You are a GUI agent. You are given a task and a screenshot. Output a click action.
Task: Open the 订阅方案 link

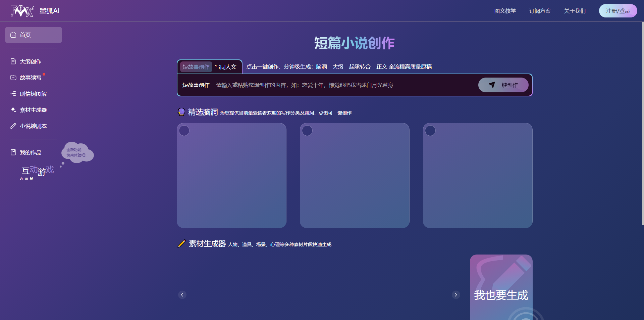[540, 11]
